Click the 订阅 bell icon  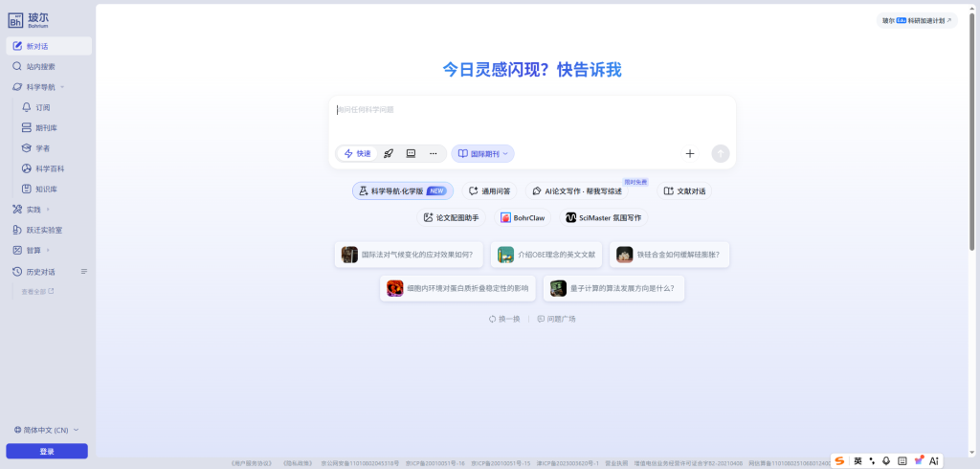pos(26,107)
